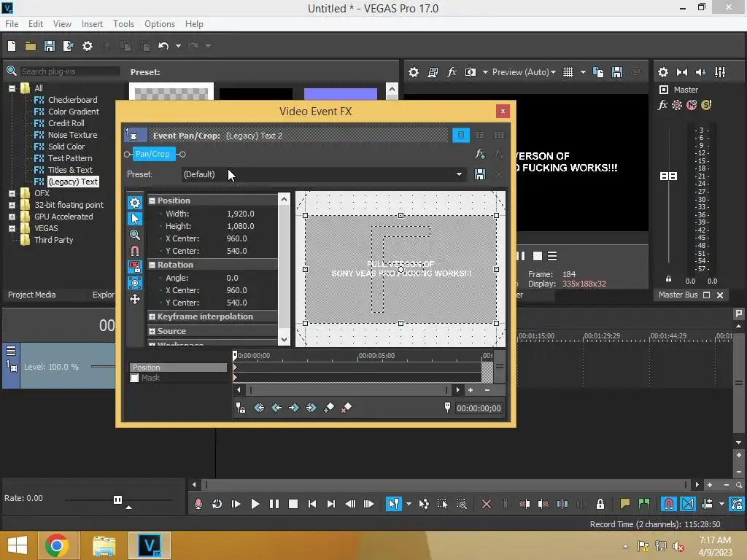Collapse the Rotation property group
Image resolution: width=747 pixels, height=560 pixels.
coord(152,265)
